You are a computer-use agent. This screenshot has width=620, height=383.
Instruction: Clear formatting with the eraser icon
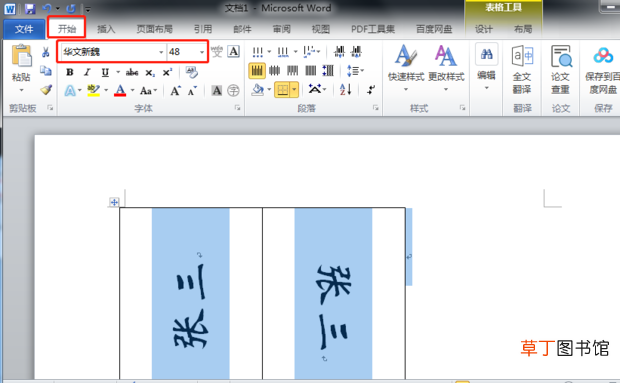point(192,72)
